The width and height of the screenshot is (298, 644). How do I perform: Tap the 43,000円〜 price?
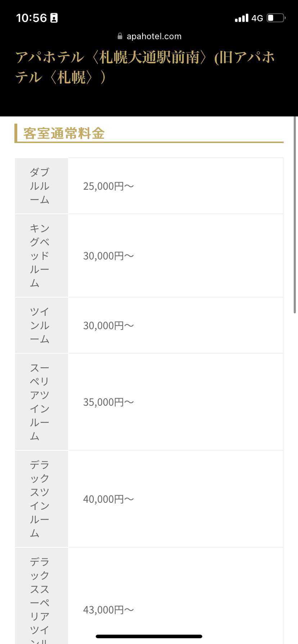click(x=108, y=610)
